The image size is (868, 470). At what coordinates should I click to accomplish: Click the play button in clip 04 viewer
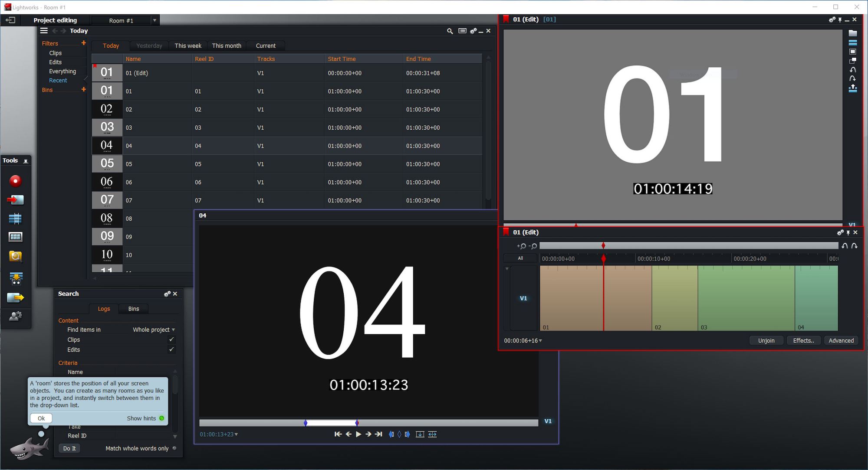tap(357, 434)
